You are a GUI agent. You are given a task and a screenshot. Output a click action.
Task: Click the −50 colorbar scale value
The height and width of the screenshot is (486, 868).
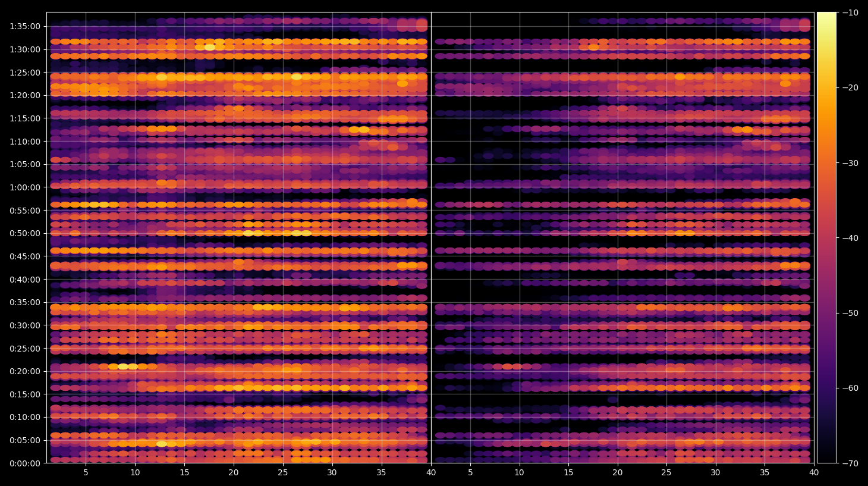point(850,313)
